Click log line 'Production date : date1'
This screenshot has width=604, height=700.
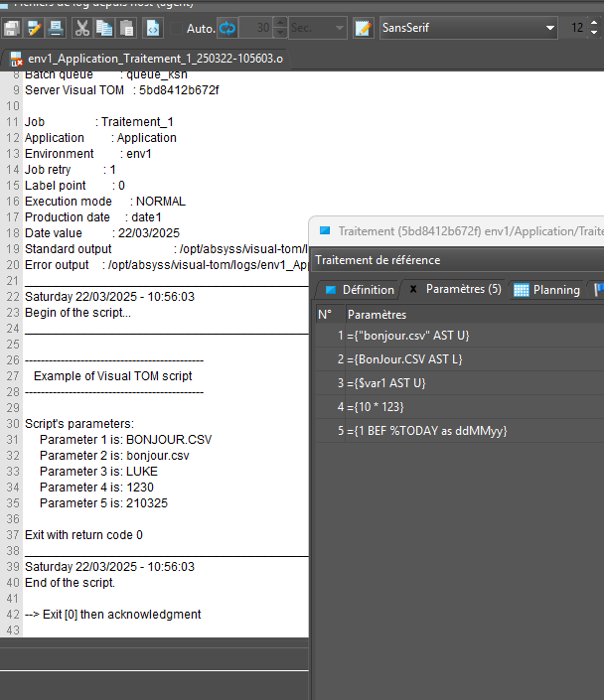tap(93, 217)
